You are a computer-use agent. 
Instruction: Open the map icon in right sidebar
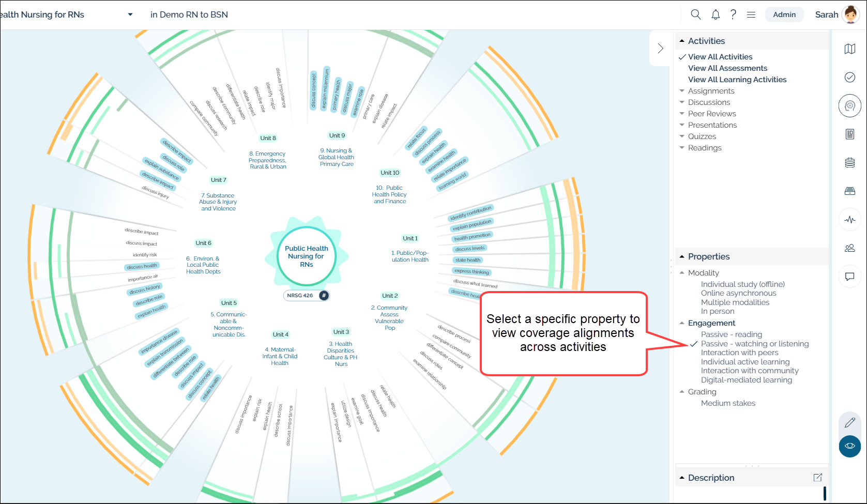tap(849, 49)
